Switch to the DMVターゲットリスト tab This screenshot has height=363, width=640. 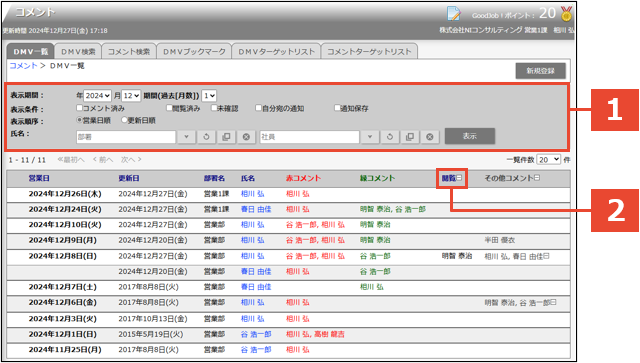276,51
